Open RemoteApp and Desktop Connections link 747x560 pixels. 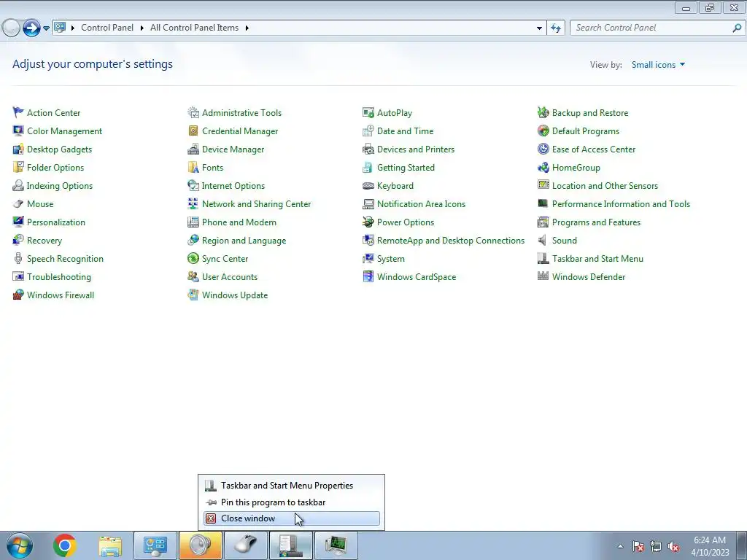point(451,241)
